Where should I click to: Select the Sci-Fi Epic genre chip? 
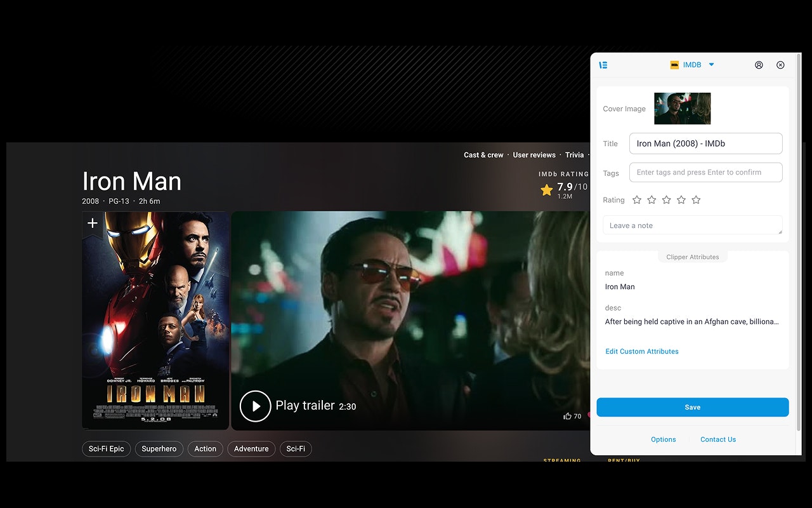(x=107, y=449)
